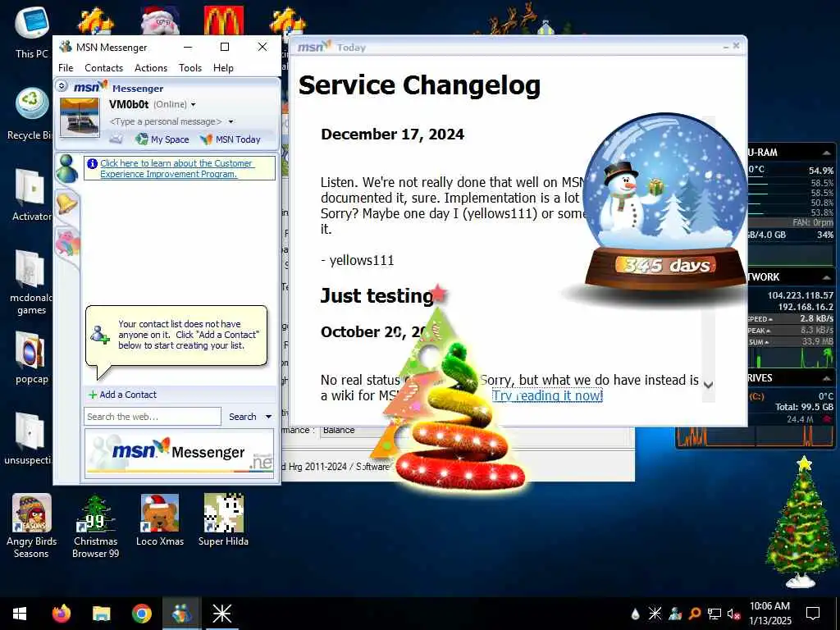Open the unsuspecting desktop file
Image resolution: width=840 pixels, height=630 pixels.
pyautogui.click(x=29, y=439)
